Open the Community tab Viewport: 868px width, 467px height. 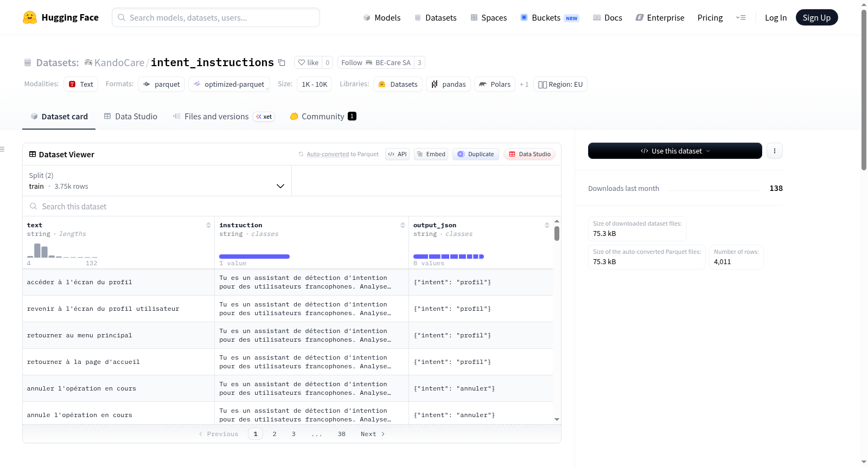pos(323,117)
